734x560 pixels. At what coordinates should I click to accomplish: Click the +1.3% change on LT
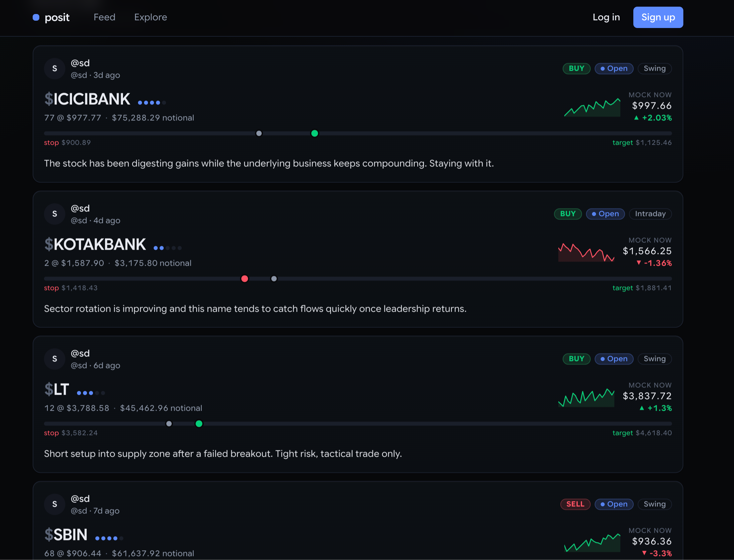pyautogui.click(x=656, y=408)
